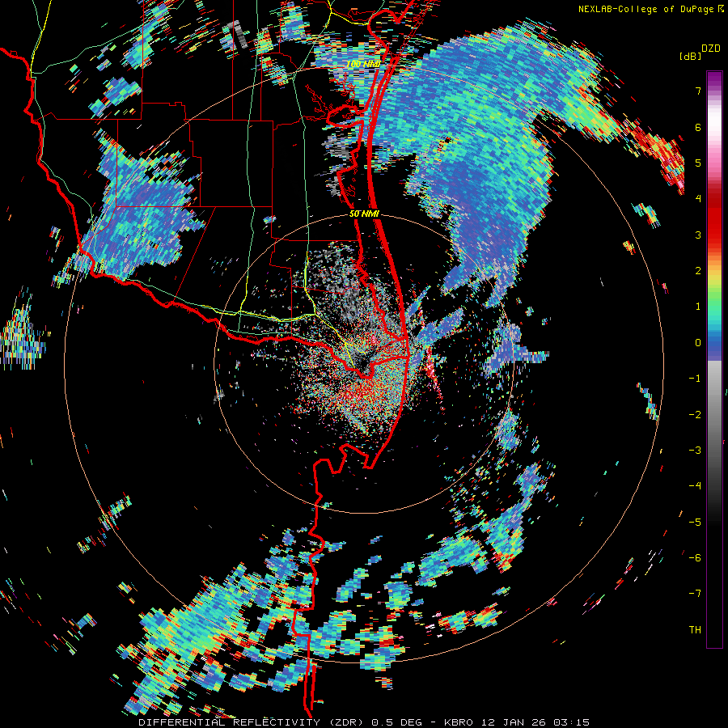
Task: Click the 5 dB value on the scale
Action: click(x=698, y=163)
